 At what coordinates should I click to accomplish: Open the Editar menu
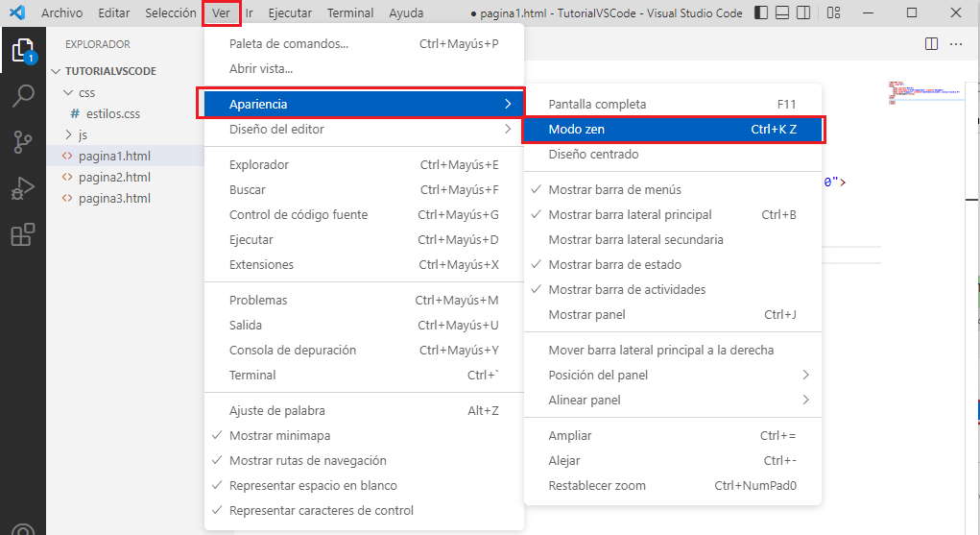click(114, 12)
